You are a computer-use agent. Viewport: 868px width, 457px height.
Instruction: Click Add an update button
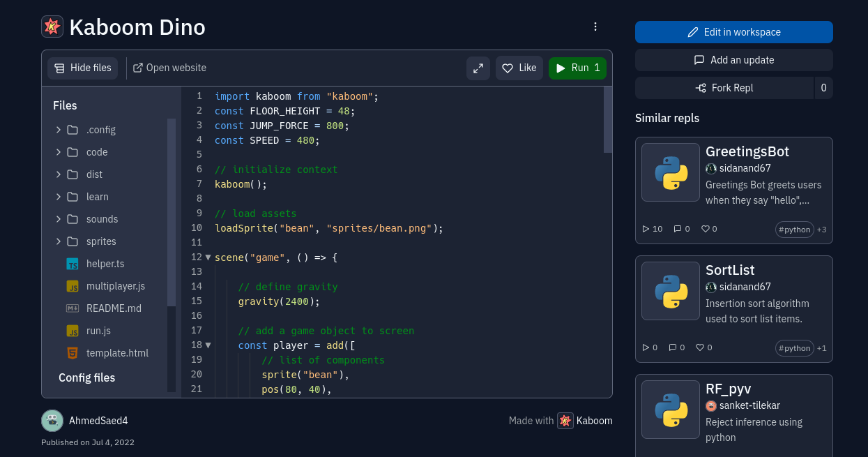pyautogui.click(x=734, y=60)
